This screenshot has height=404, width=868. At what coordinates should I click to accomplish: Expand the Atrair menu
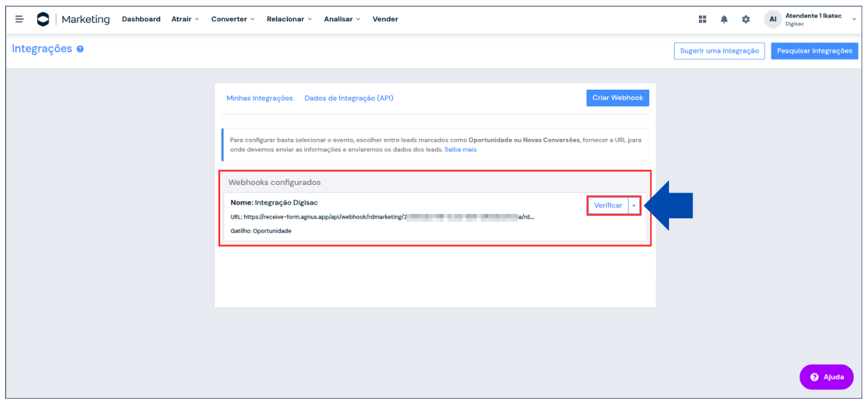point(185,19)
